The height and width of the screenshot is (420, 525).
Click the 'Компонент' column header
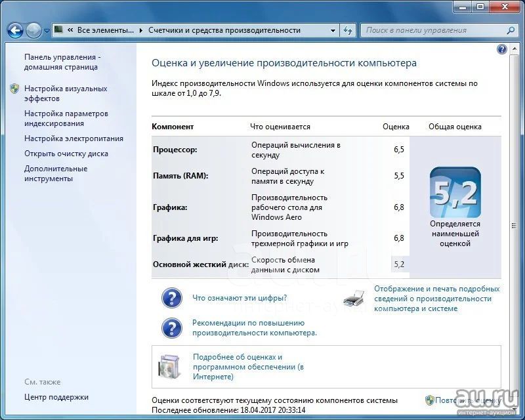point(173,127)
